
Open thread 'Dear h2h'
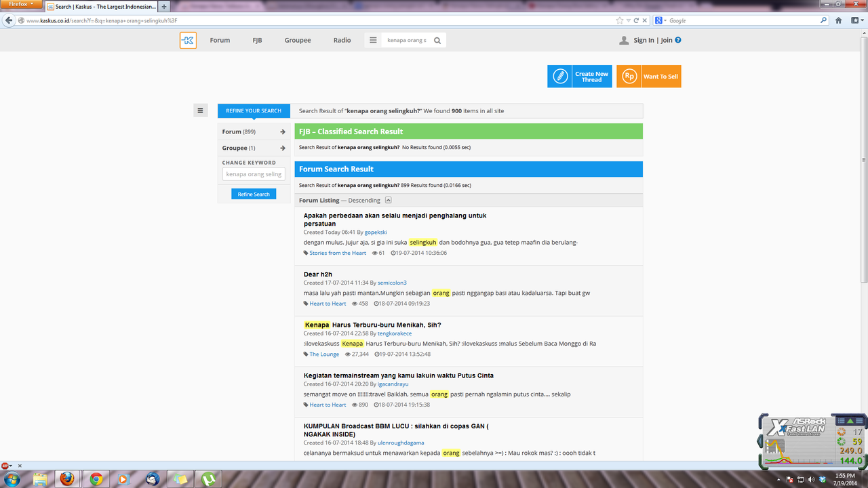(317, 274)
